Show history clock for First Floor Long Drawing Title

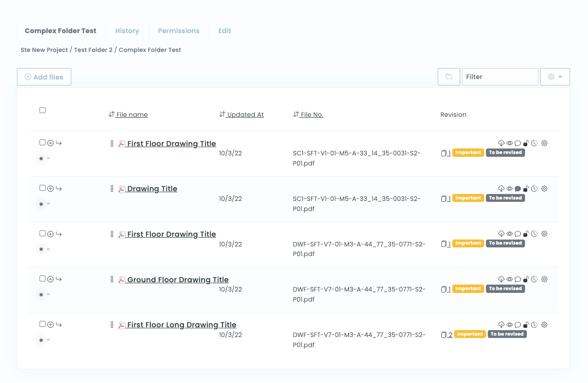click(x=534, y=325)
